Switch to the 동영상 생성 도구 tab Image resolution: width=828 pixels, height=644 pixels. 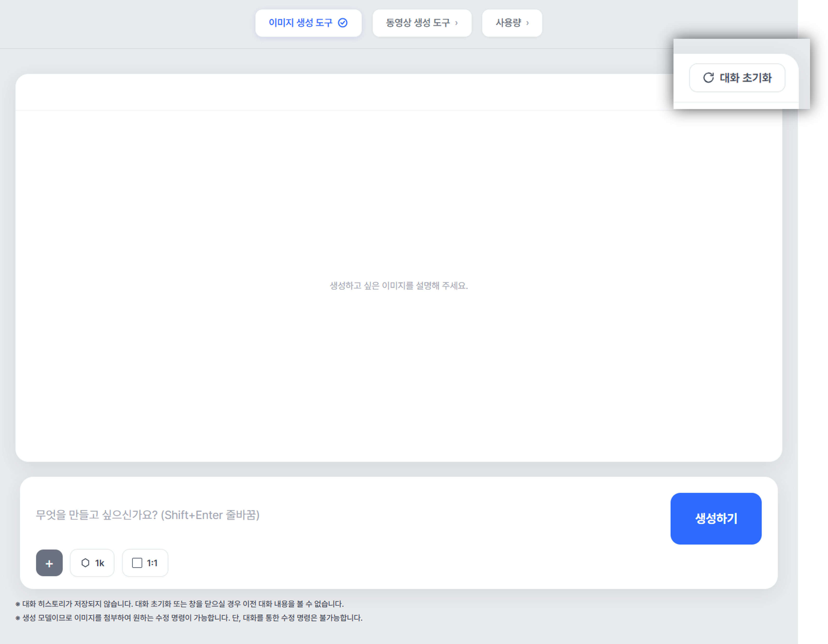pos(422,23)
